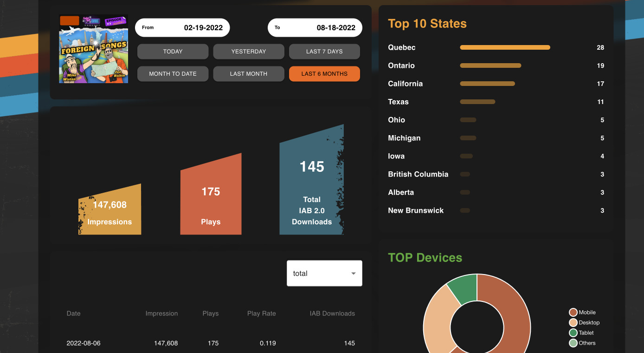Click the TOP Devices heading
The image size is (644, 353).
point(425,258)
